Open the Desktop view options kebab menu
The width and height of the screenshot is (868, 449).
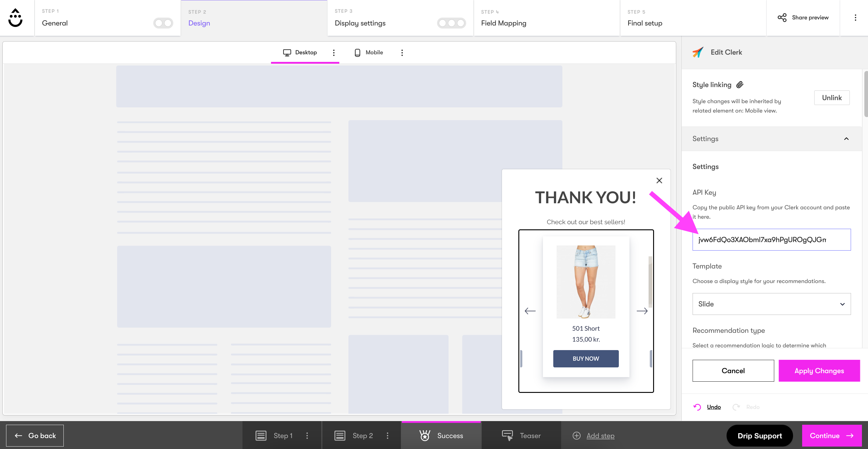pos(334,52)
